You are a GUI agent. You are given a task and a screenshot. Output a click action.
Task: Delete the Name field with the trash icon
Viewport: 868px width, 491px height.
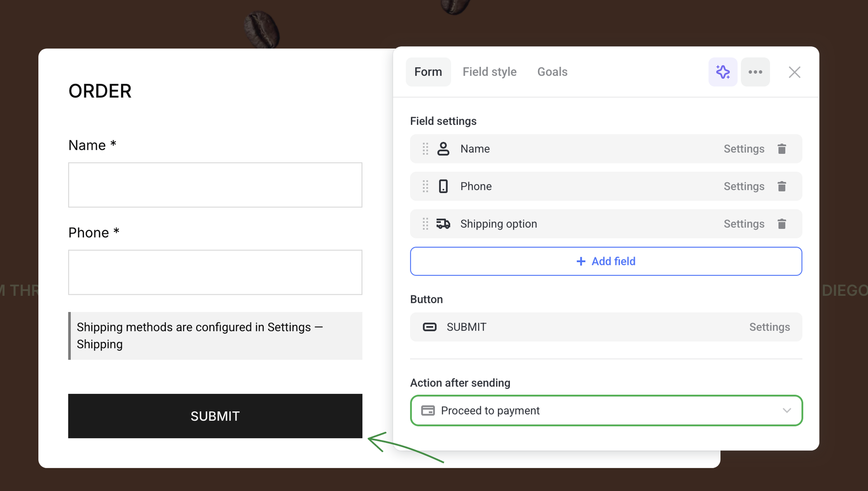(782, 149)
